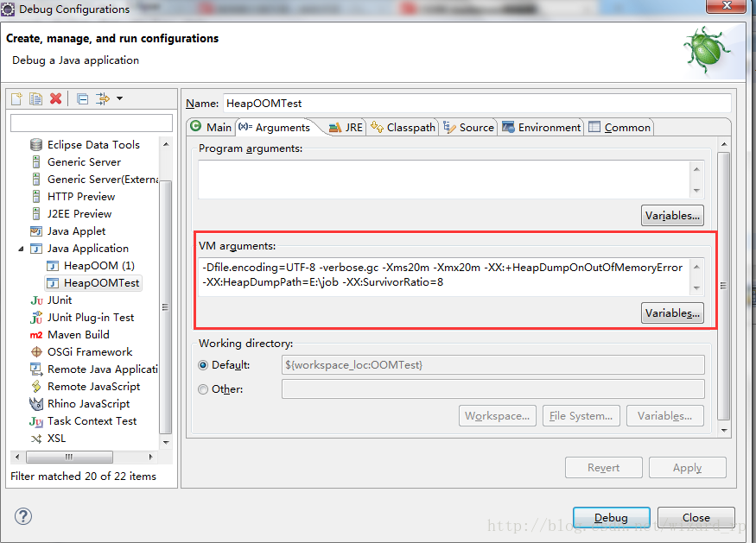Click Generic Server(External) icon
This screenshot has width=756, height=543.
(36, 180)
